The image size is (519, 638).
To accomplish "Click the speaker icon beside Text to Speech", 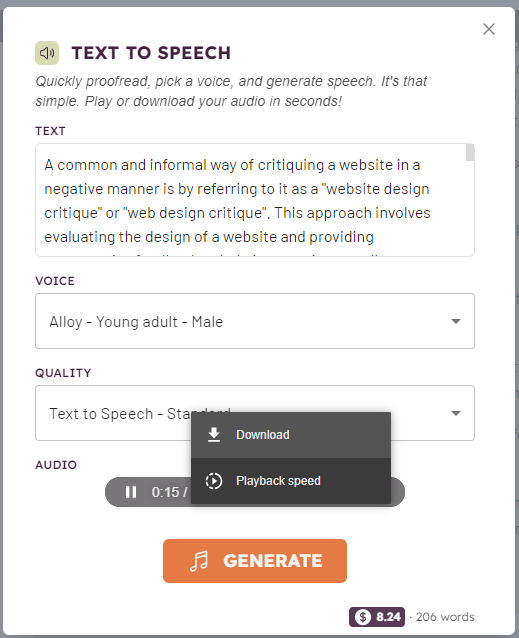I will click(x=47, y=53).
